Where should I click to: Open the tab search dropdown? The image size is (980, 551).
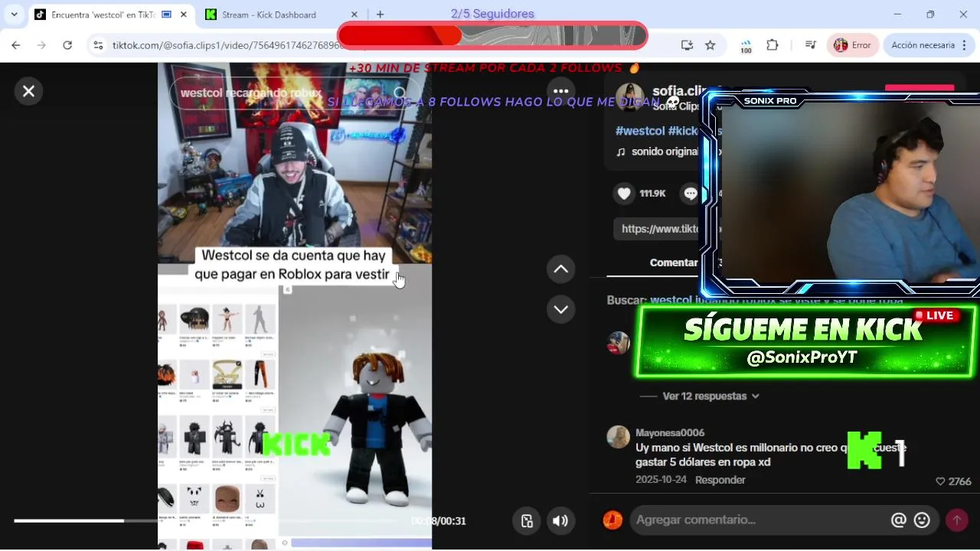click(x=14, y=15)
